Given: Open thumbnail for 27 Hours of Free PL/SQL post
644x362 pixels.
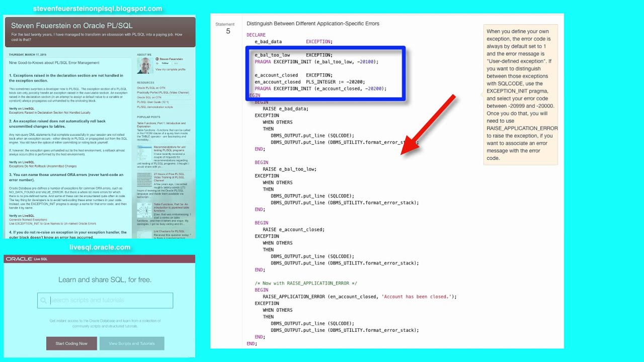Looking at the screenshot, I should coord(144,180).
